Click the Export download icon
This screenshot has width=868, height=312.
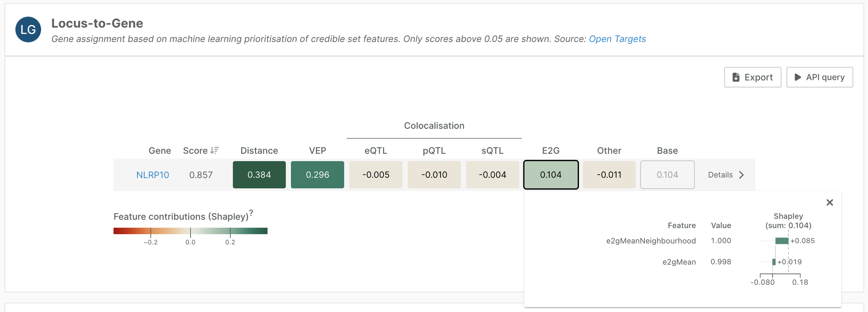click(x=736, y=77)
